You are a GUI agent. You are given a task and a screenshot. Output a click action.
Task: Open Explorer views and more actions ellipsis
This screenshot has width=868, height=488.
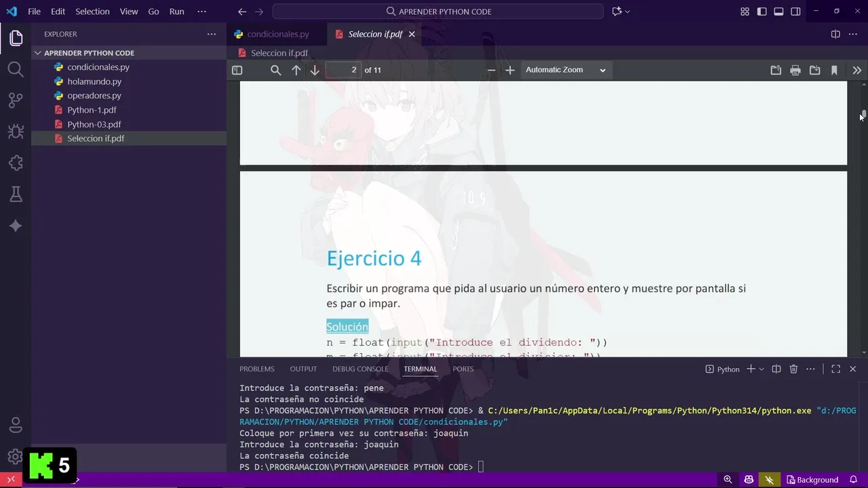(x=212, y=34)
